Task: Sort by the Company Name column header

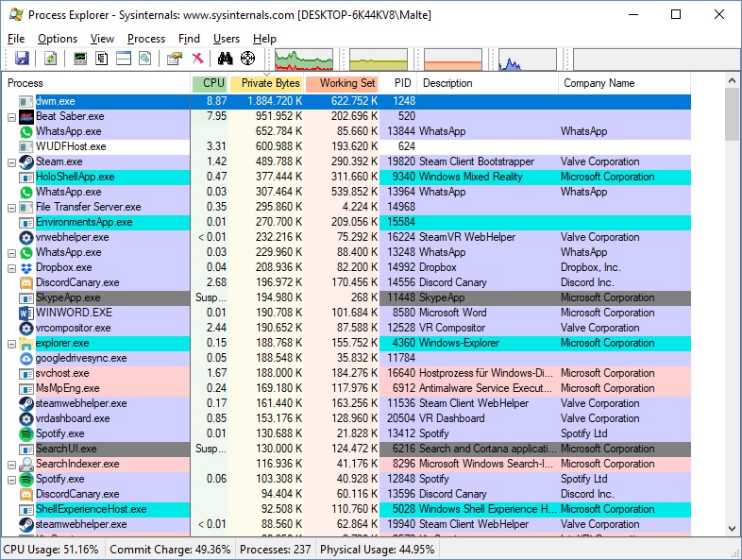Action: [625, 83]
